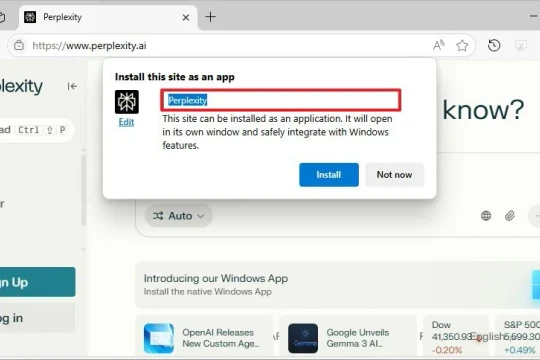Viewport: 540px width, 360px height.
Task: Click the globe search sources icon
Action: coord(486,216)
